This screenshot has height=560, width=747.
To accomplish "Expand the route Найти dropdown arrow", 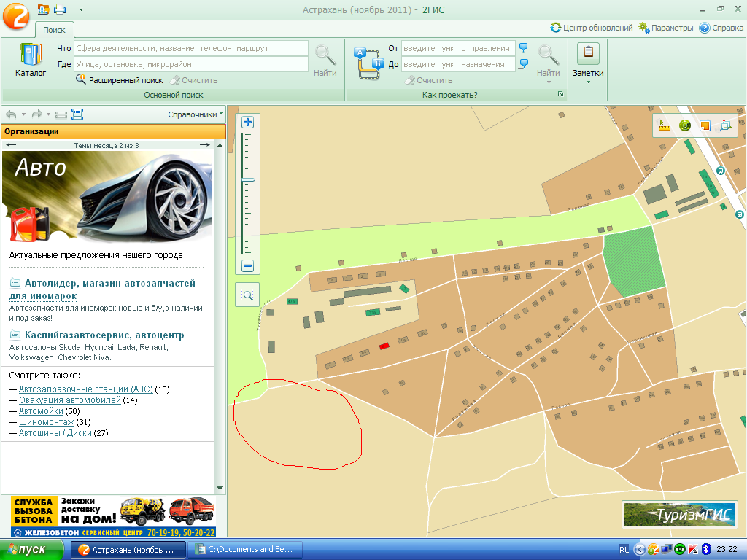I will pos(549,82).
